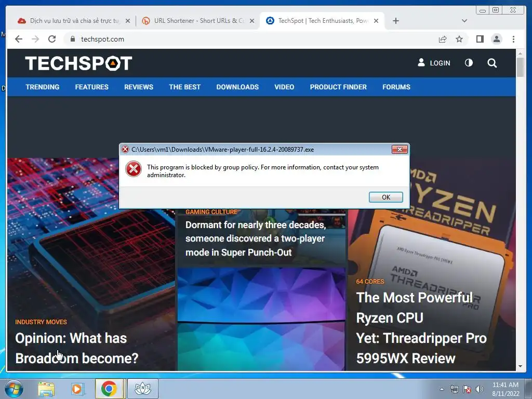Click the padlock site info icon
This screenshot has width=532, height=399.
[x=72, y=39]
